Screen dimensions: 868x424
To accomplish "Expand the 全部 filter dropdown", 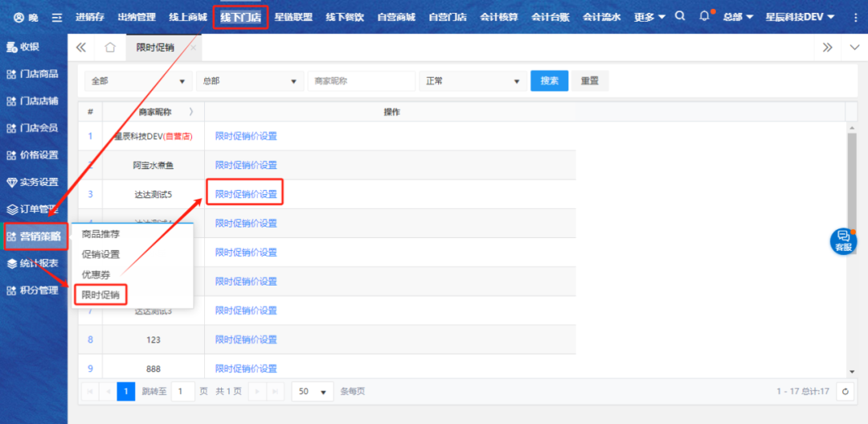I will [x=138, y=81].
